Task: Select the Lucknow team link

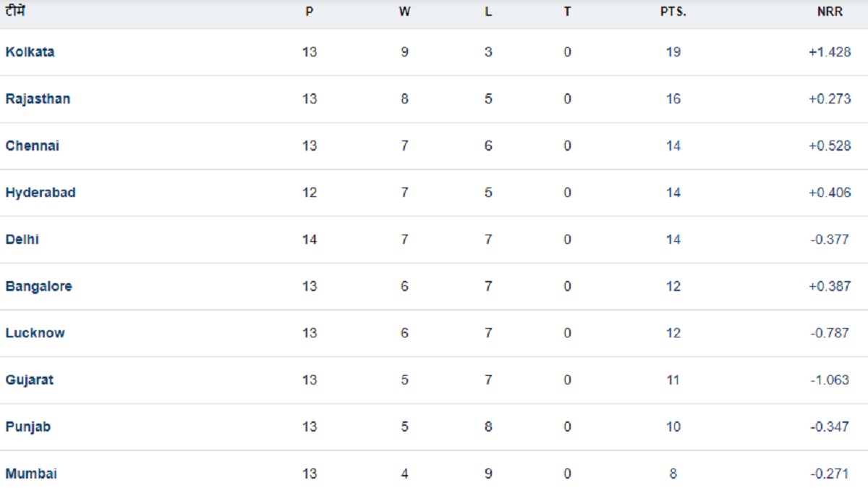Action: point(35,333)
